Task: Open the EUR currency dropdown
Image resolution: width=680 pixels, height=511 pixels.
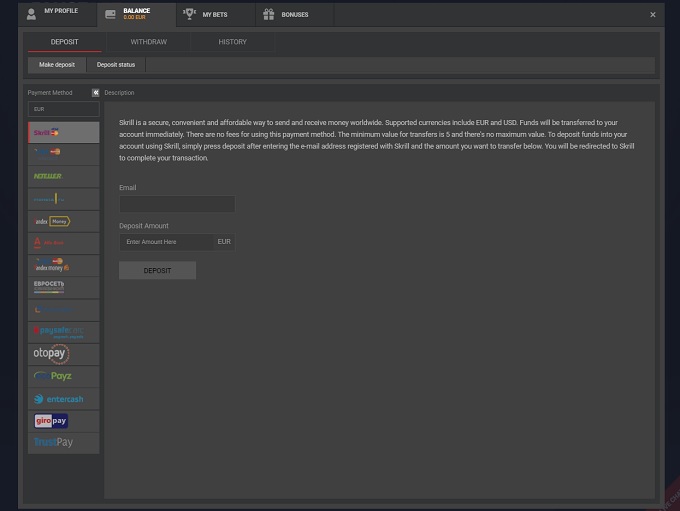Action: click(63, 109)
